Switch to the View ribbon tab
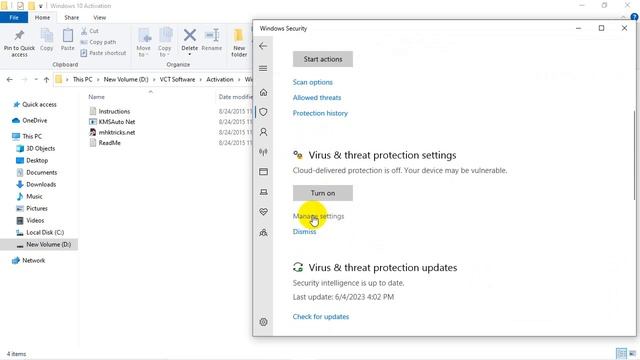The height and width of the screenshot is (360, 640). (x=100, y=18)
